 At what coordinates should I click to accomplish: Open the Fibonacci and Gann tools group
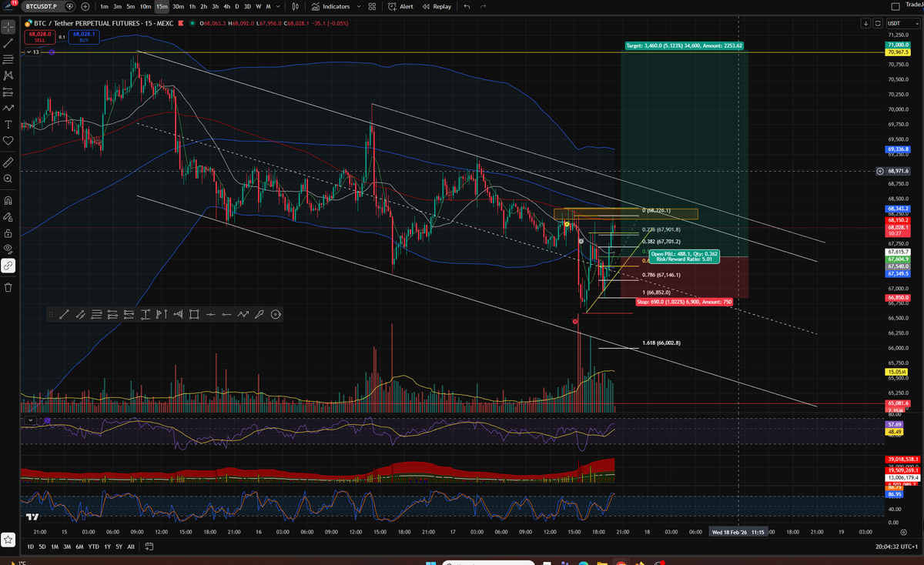click(x=8, y=59)
